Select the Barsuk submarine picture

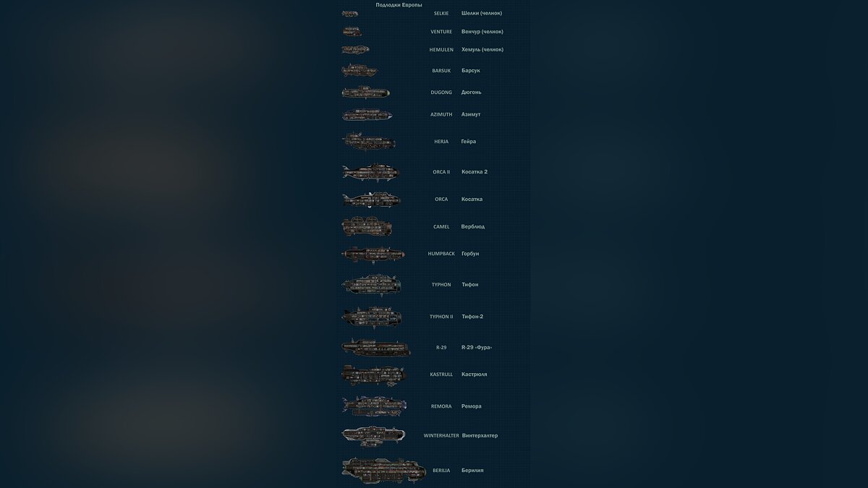(x=359, y=70)
